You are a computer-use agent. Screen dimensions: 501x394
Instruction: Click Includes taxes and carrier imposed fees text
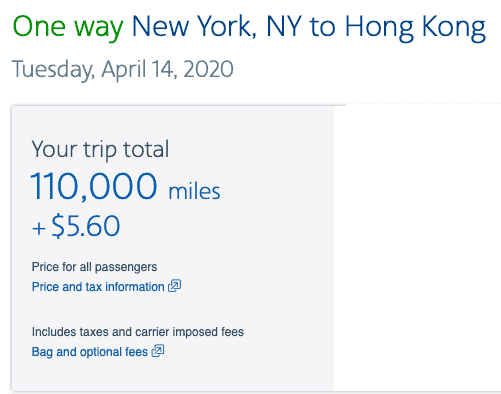(x=138, y=332)
